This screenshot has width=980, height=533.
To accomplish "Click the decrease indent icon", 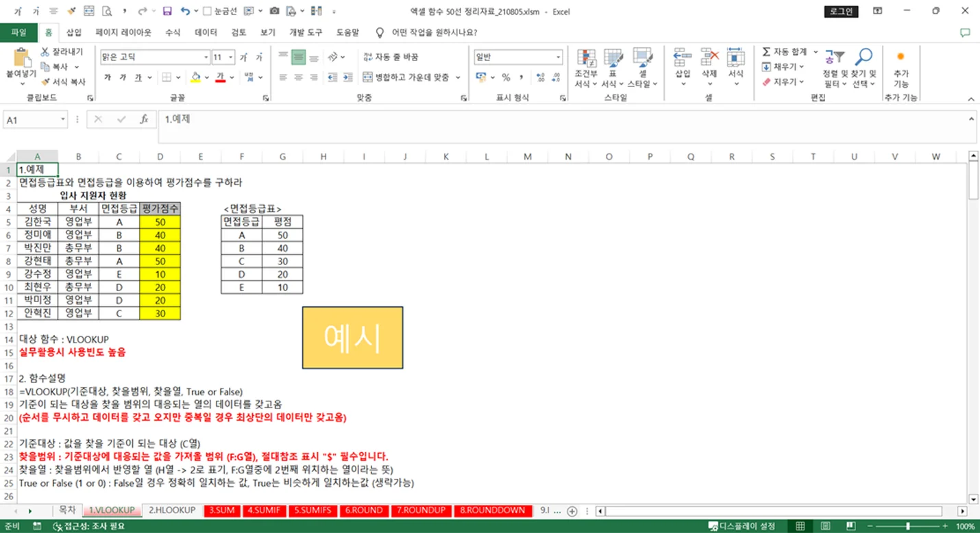I will click(x=332, y=77).
